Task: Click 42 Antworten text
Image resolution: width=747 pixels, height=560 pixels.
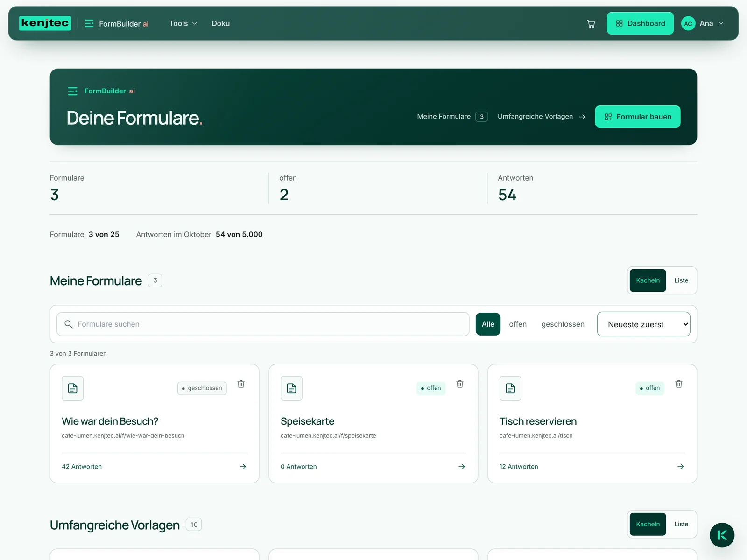Action: point(82,467)
